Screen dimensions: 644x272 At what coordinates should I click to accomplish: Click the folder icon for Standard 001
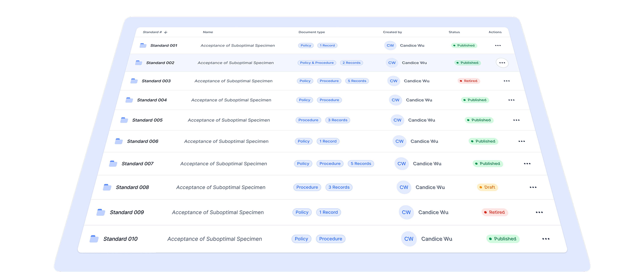coord(143,45)
